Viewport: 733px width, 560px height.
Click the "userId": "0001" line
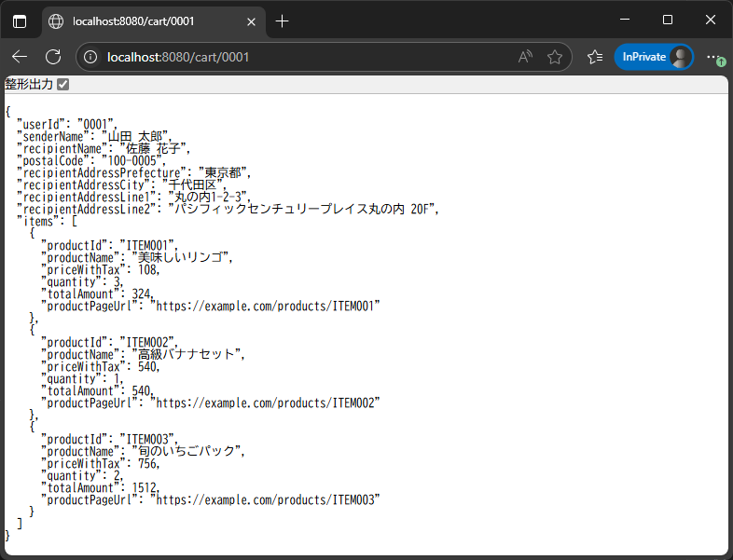67,124
